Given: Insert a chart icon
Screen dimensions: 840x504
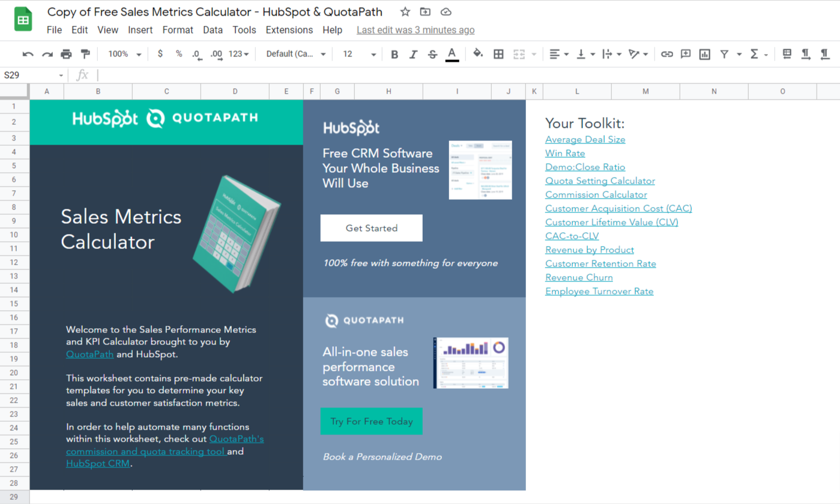Looking at the screenshot, I should (x=705, y=54).
